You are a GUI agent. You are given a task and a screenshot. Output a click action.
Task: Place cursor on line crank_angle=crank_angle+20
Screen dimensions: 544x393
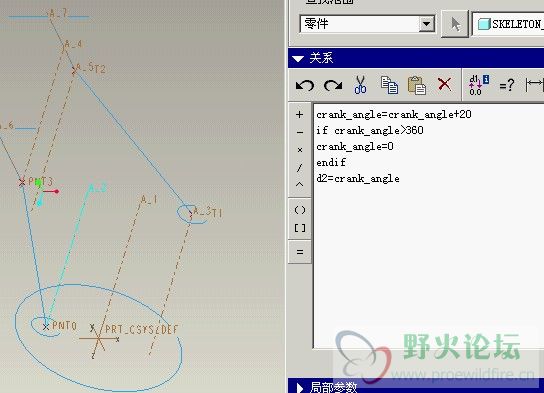(394, 114)
